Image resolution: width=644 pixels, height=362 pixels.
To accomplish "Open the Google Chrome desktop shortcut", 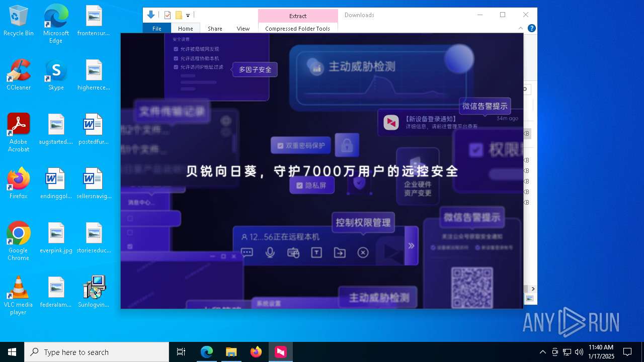I will [19, 241].
